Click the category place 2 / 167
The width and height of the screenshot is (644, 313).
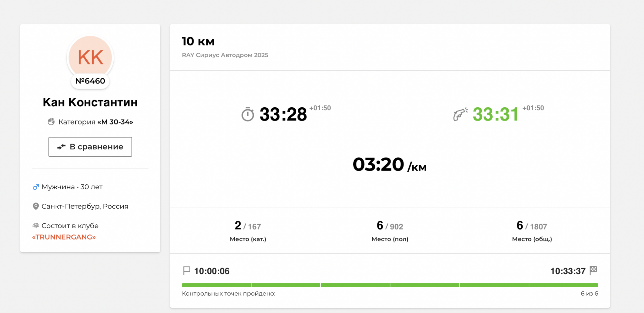248,226
